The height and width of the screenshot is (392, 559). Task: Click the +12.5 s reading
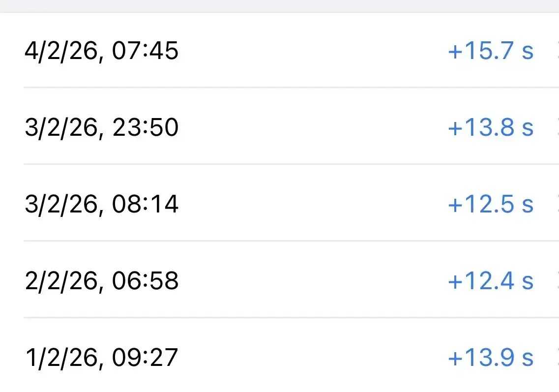[x=490, y=205]
